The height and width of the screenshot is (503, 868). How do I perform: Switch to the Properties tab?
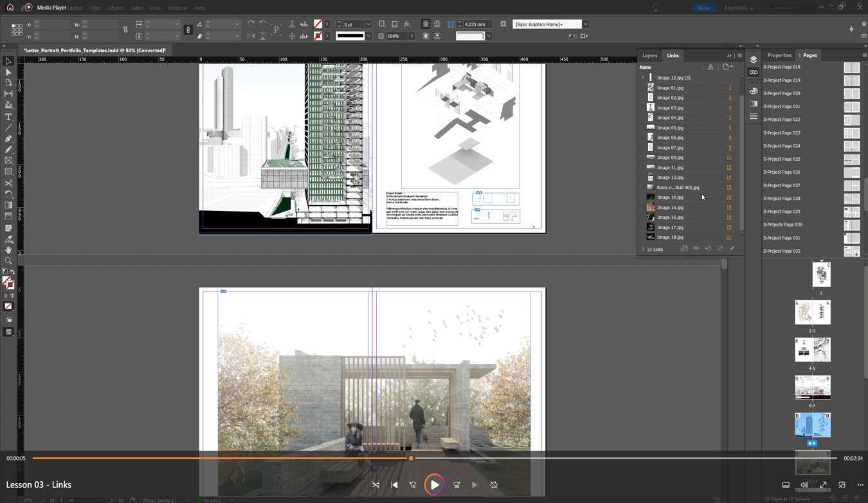click(x=779, y=55)
